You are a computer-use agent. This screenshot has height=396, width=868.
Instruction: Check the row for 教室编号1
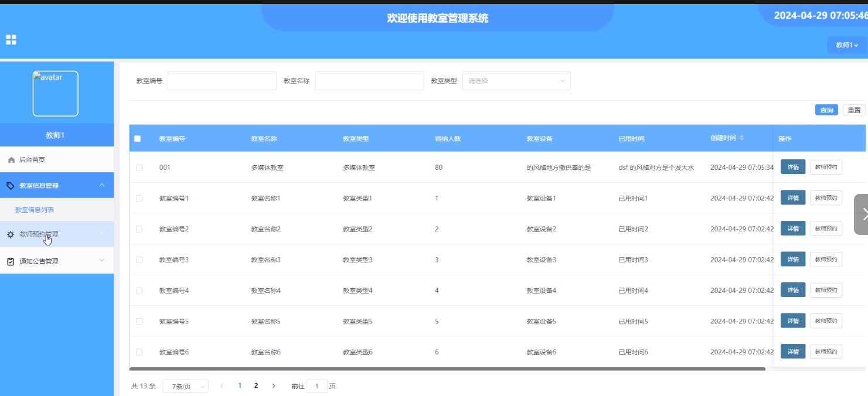[x=139, y=198]
